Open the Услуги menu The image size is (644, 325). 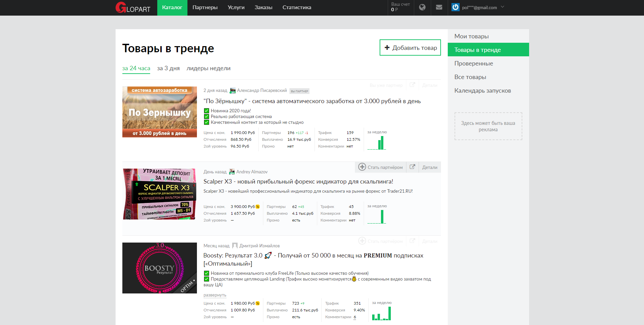[x=236, y=7]
